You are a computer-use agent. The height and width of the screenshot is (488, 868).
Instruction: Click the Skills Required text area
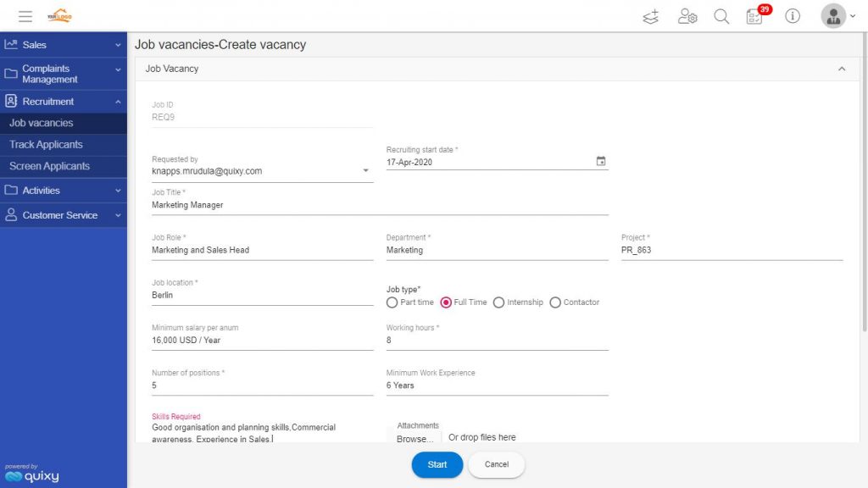(263, 433)
